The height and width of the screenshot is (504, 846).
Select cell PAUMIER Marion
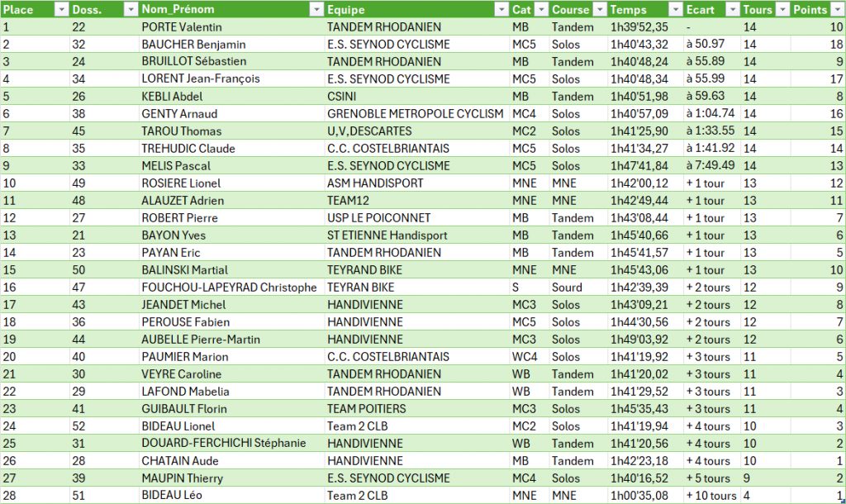232,357
